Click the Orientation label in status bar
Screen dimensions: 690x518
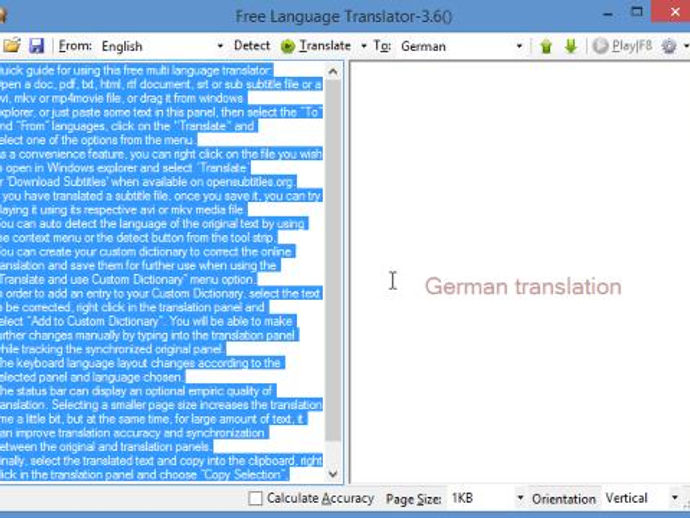click(564, 499)
